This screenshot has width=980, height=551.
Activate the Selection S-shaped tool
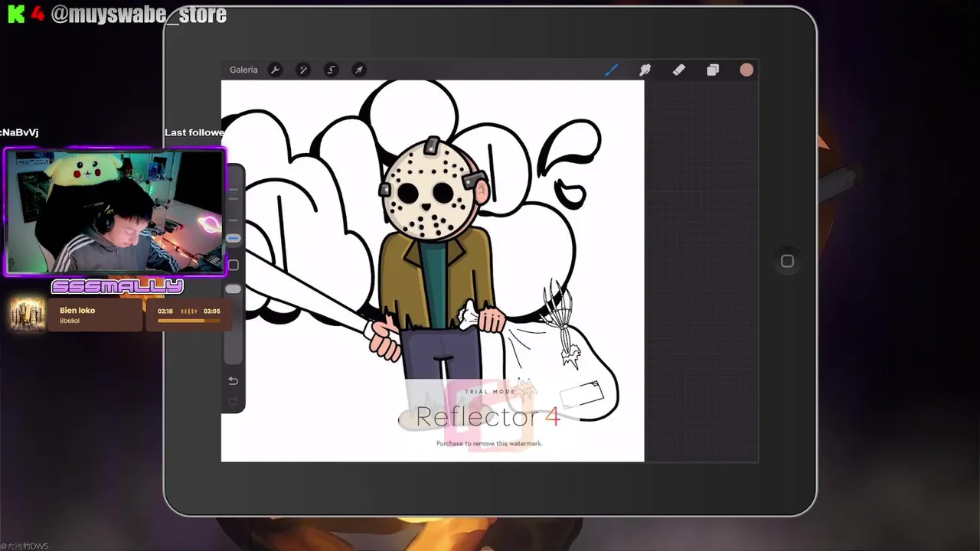tap(331, 70)
